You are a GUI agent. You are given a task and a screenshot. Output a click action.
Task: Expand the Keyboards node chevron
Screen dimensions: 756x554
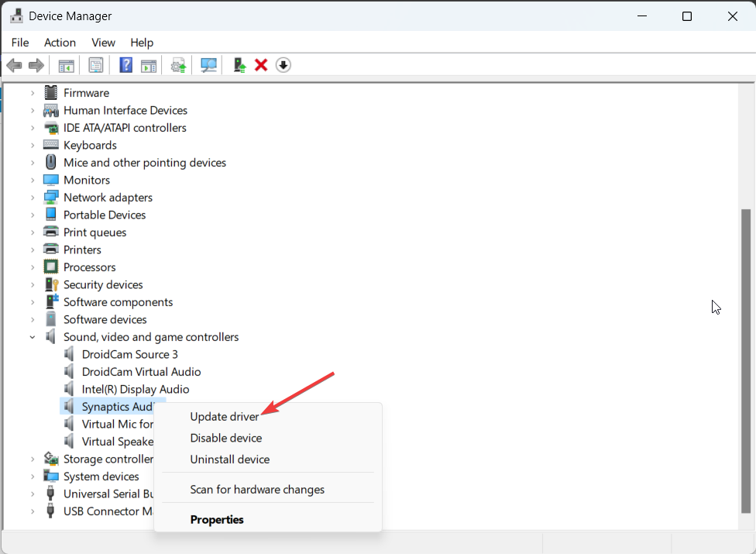[x=33, y=145]
